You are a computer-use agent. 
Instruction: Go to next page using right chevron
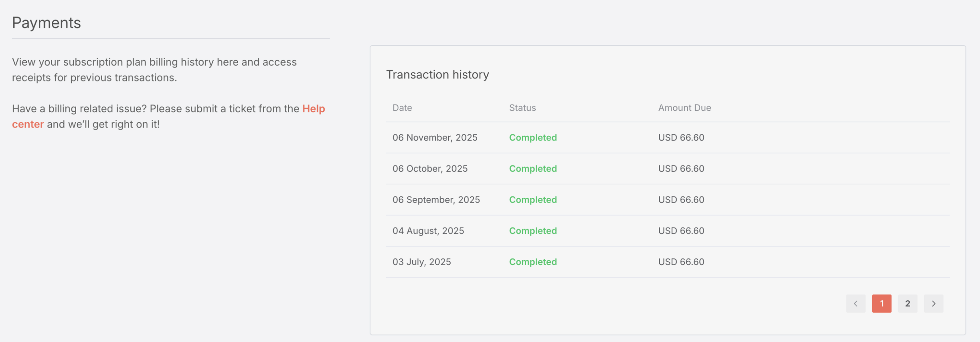coord(933,304)
